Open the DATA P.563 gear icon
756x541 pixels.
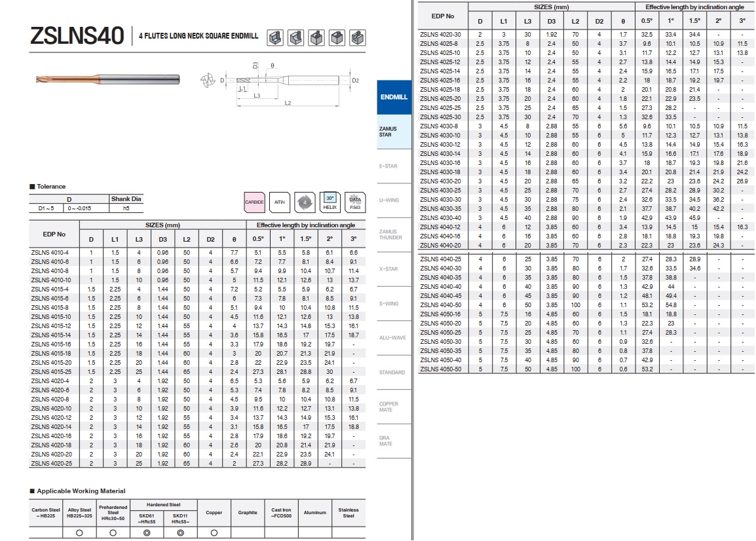[x=355, y=202]
